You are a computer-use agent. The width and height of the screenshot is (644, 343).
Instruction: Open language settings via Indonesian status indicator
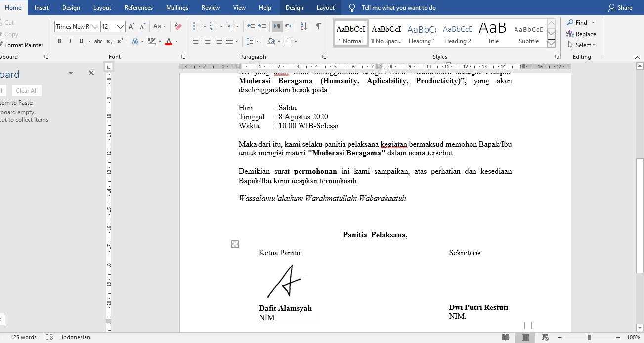point(76,337)
